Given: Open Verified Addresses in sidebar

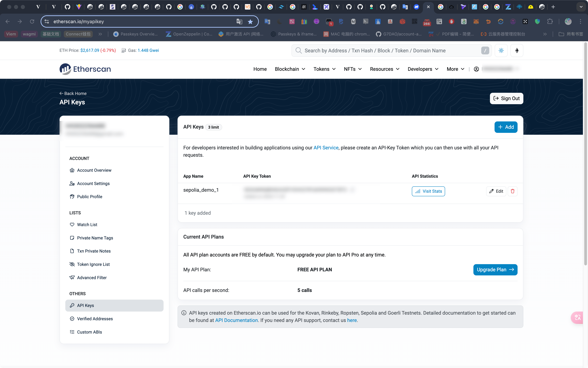Looking at the screenshot, I should 114,319.
